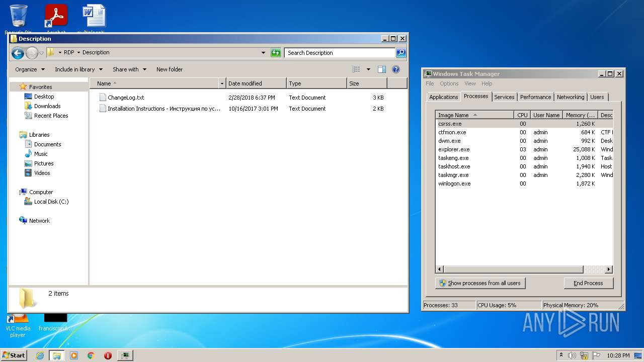Screen dimensions: 644x362
Task: Open the view options dropdown arrow
Action: coord(368,69)
